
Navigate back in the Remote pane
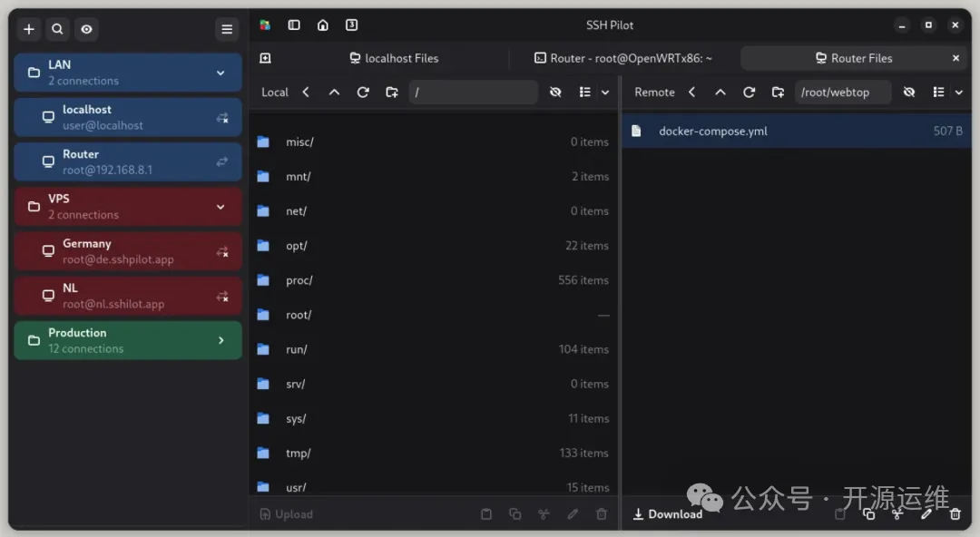pos(691,92)
